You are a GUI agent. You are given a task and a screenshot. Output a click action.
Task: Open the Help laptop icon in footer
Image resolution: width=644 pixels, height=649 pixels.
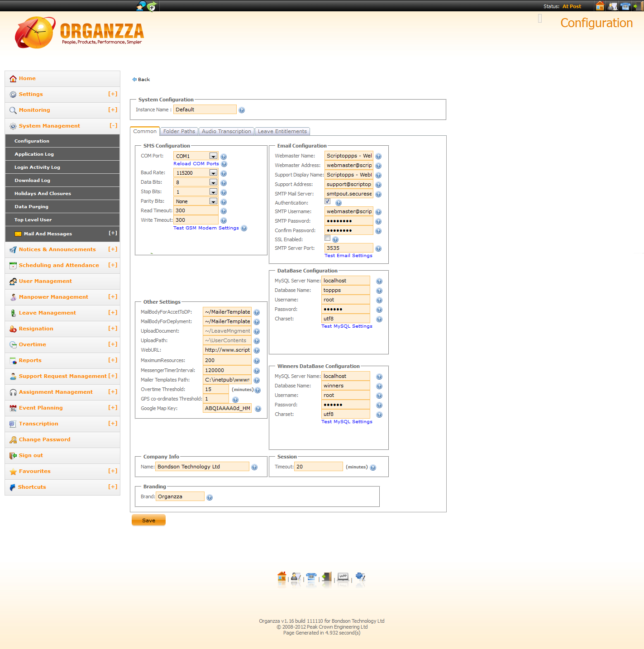point(343,577)
